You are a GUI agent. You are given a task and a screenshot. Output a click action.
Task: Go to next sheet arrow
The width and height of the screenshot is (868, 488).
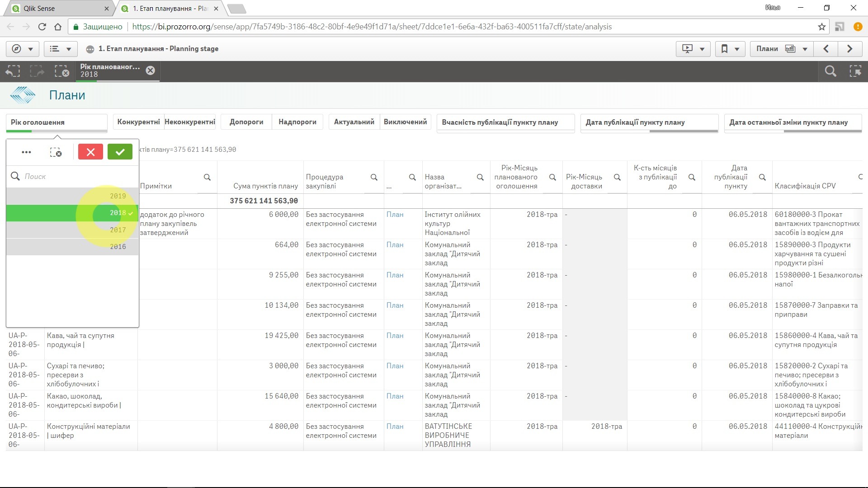coord(849,49)
